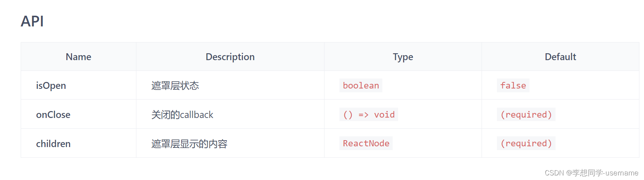Click the 遮罩层显示的内容 description text
The height and width of the screenshot is (180, 644).
(189, 144)
